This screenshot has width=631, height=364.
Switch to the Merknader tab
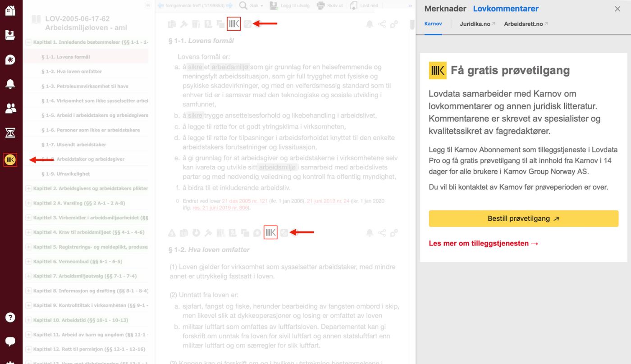(x=445, y=9)
